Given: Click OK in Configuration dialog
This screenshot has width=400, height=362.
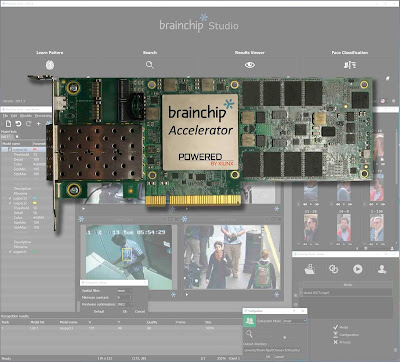Looking at the screenshot, I should coord(268,356).
